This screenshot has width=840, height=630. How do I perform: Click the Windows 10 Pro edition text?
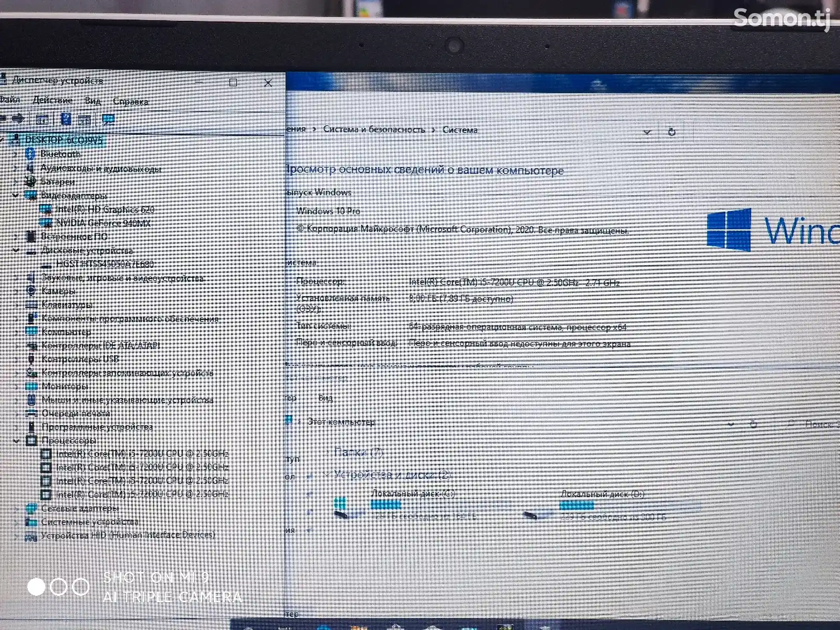[x=328, y=211]
